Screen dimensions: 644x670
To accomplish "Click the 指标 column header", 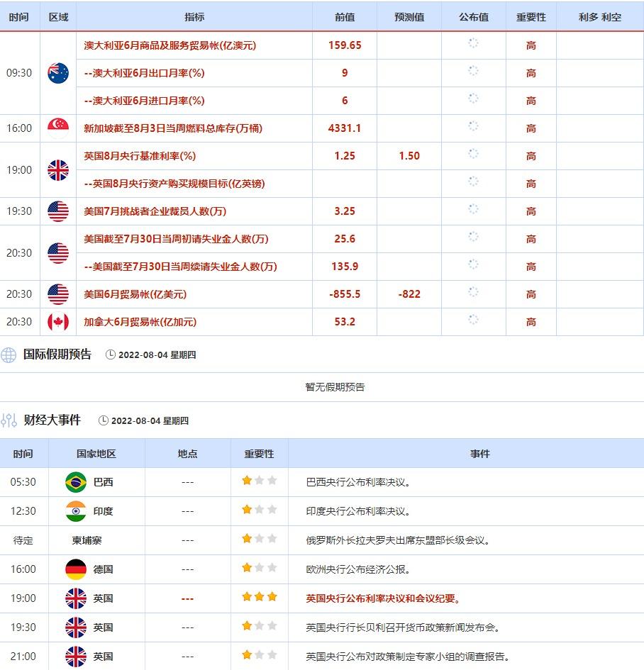I will [194, 17].
